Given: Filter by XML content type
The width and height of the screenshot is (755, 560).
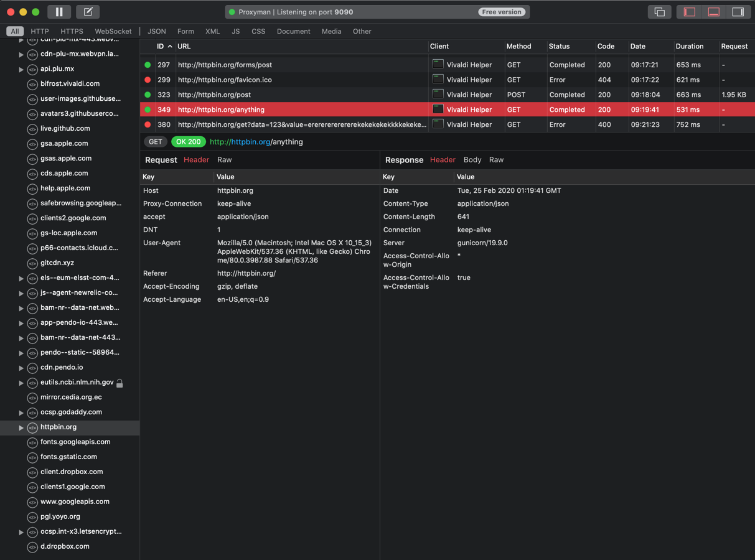Looking at the screenshot, I should [x=213, y=31].
